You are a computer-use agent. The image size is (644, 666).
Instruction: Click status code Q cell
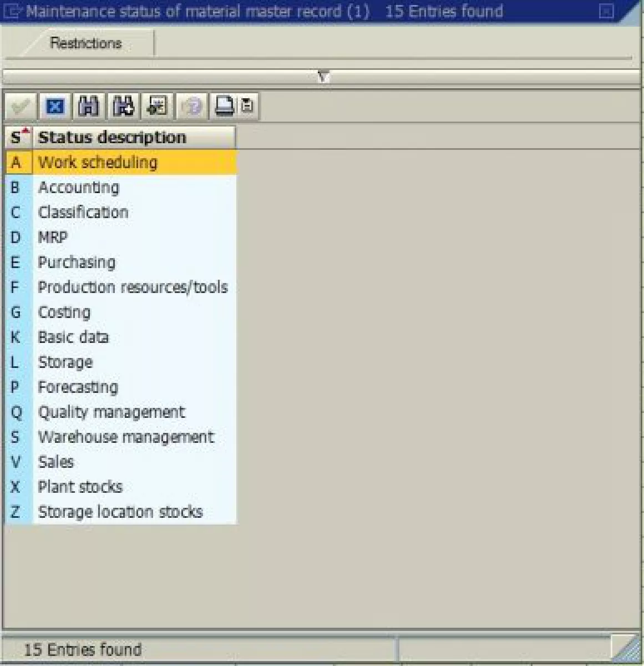(19, 412)
